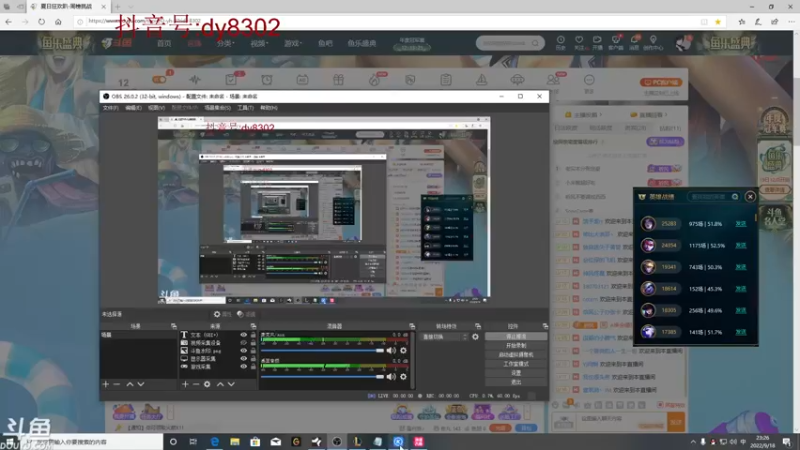Toggle visibility of video capture device source

click(243, 343)
